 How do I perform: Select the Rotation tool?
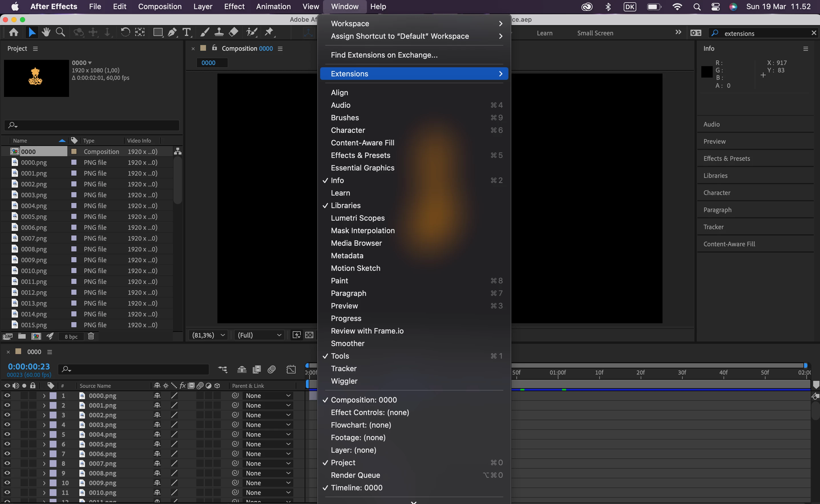click(x=125, y=32)
